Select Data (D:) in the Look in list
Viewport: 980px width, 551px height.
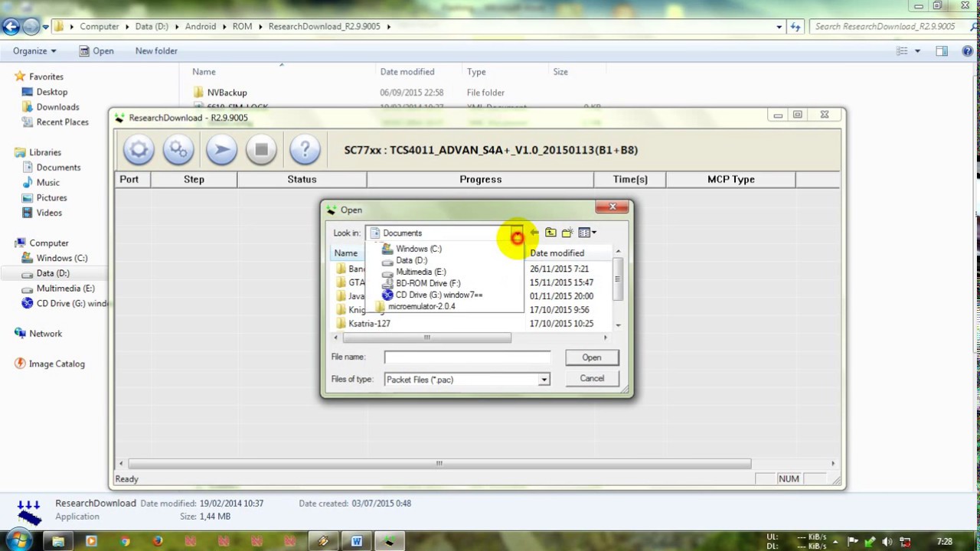(411, 260)
